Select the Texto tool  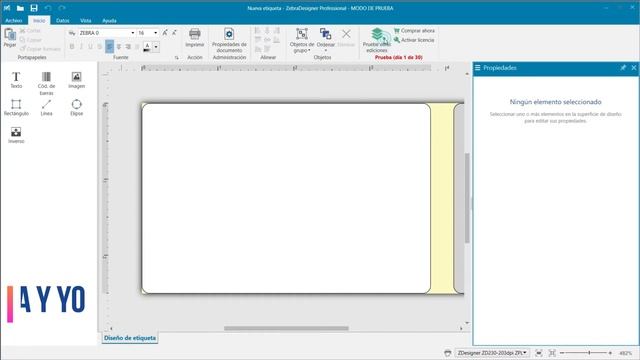pos(16,80)
